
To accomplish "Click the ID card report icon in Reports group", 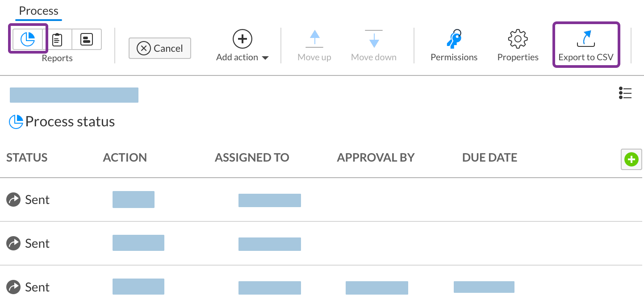I will tap(86, 39).
